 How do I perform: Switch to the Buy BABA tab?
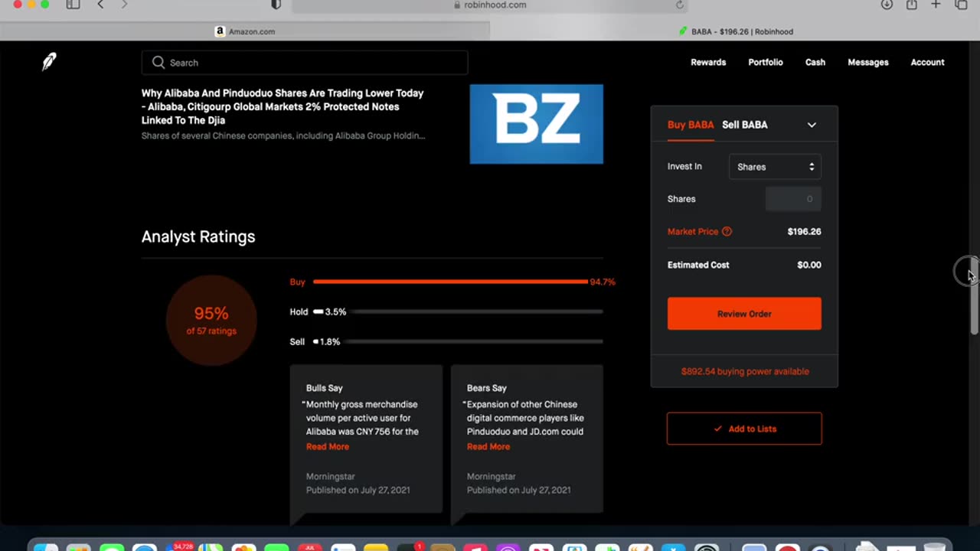[691, 125]
